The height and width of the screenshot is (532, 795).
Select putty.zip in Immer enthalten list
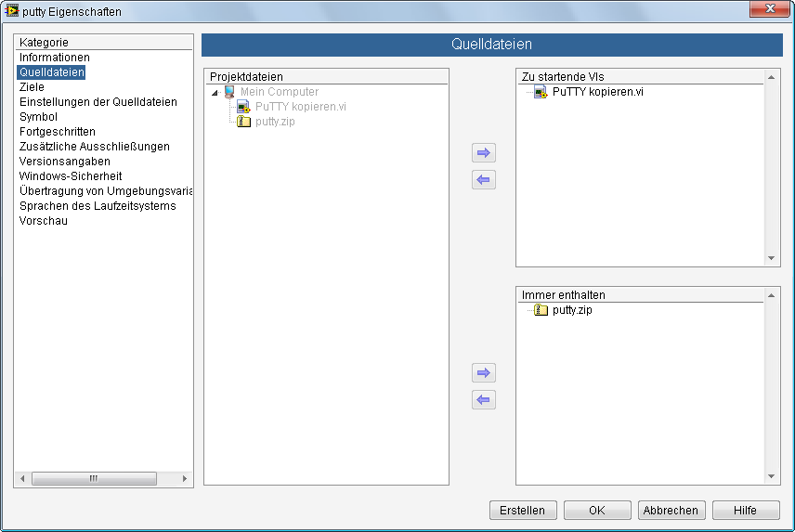(x=572, y=310)
